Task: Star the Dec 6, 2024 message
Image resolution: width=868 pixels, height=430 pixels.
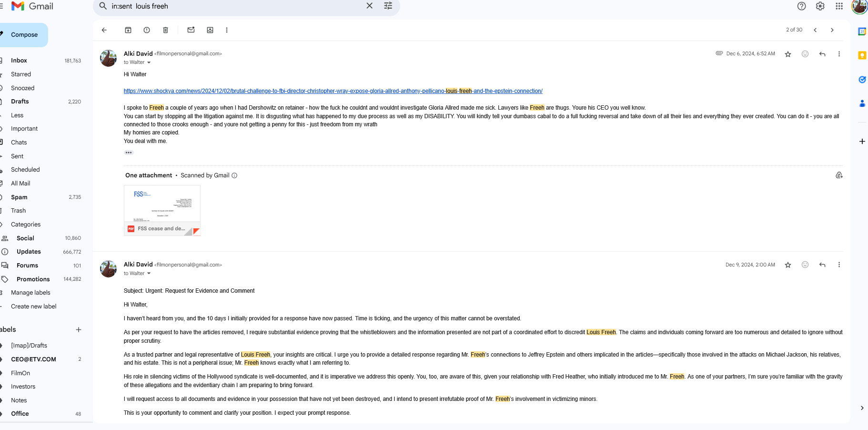Action: tap(787, 54)
